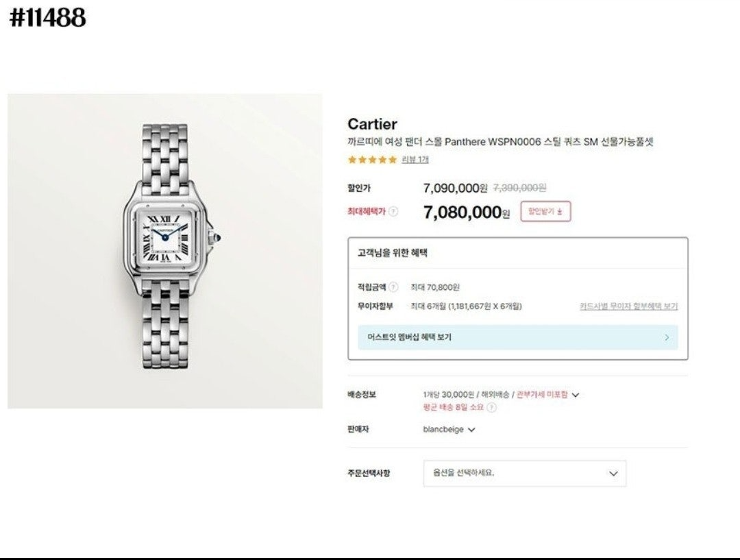
Task: Click the Cartier Panthere watch product image
Action: click(x=164, y=251)
